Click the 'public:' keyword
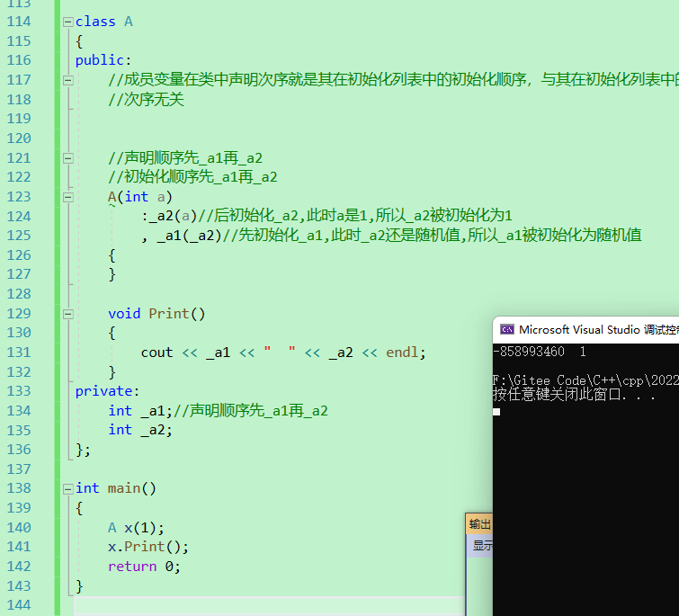Screen dimensions: 679x616 tap(103, 60)
